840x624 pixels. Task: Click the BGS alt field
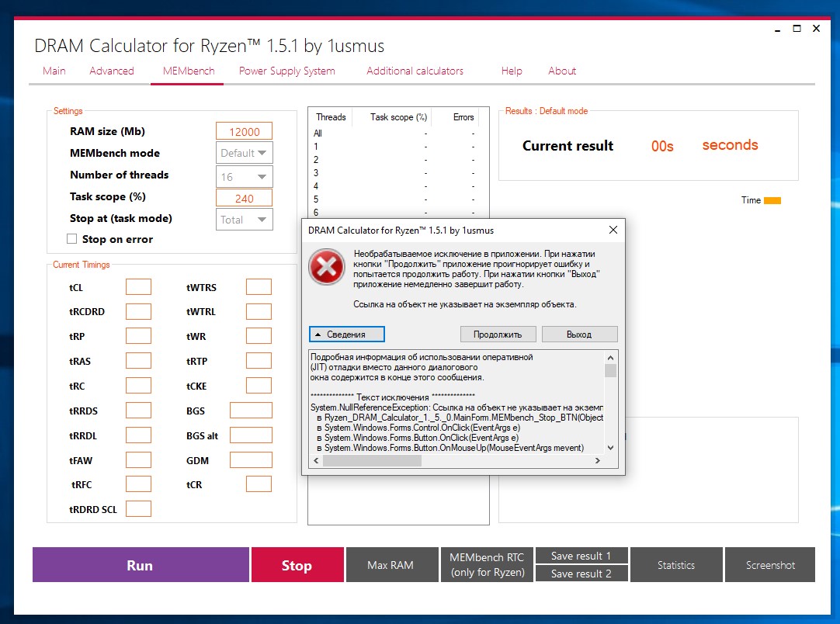pyautogui.click(x=251, y=435)
